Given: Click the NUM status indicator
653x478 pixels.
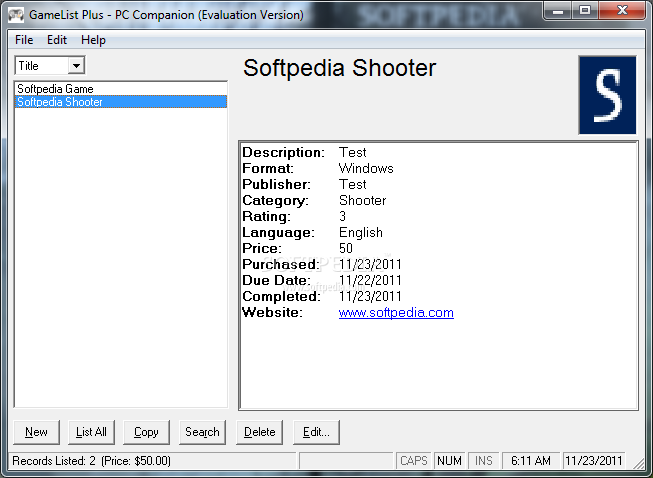Looking at the screenshot, I should coord(449,461).
